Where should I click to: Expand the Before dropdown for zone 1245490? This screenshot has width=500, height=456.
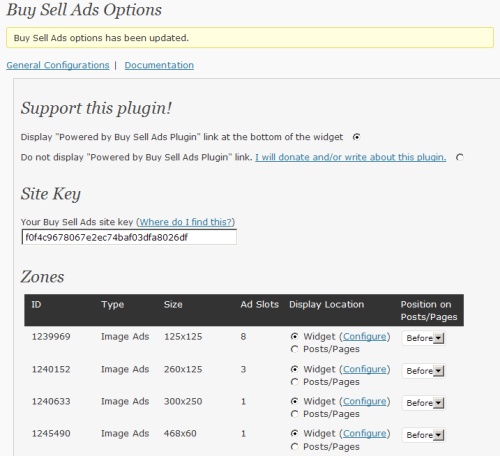click(424, 435)
